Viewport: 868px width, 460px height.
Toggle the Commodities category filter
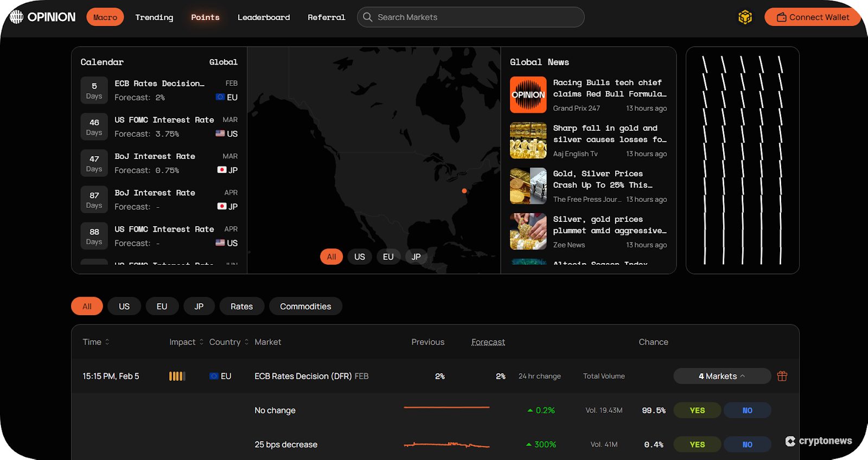pos(305,306)
